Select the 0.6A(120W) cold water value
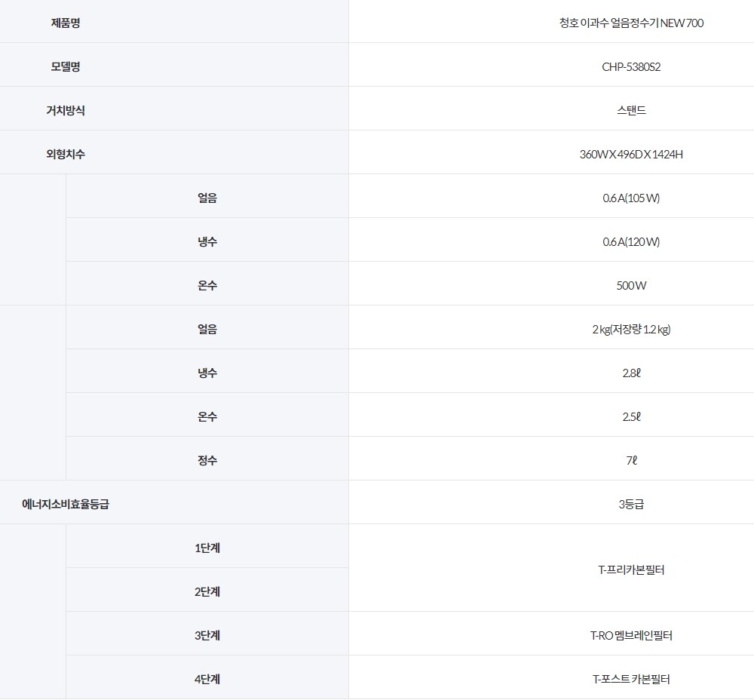Image resolution: width=754 pixels, height=700 pixels. point(631,241)
